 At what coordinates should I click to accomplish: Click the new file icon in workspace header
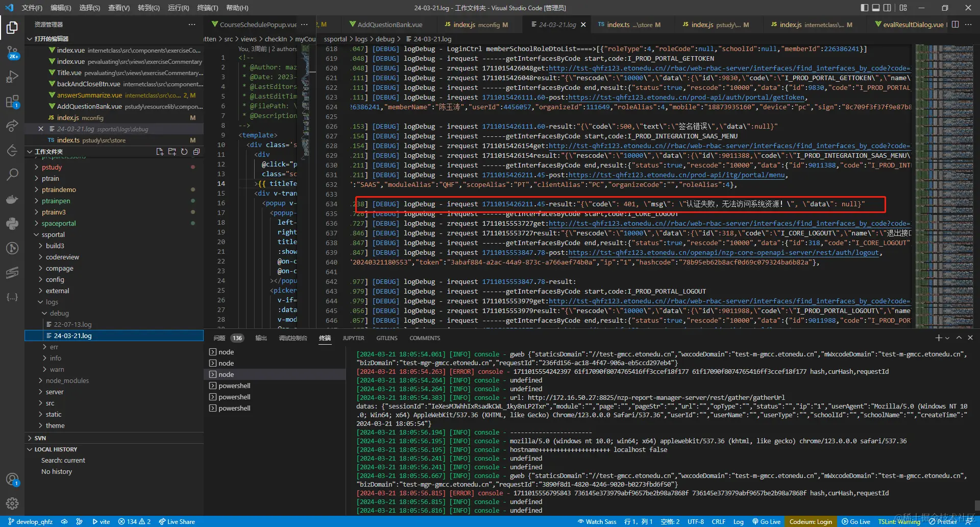[160, 152]
